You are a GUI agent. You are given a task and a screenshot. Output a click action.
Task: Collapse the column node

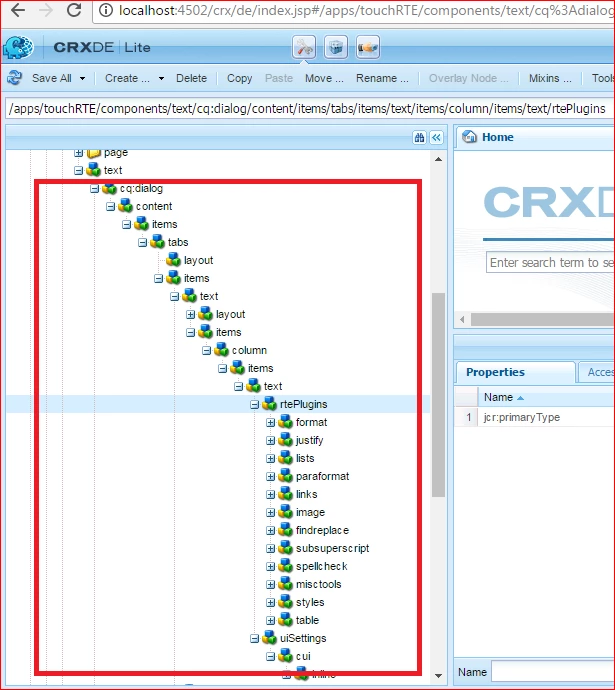[207, 350]
